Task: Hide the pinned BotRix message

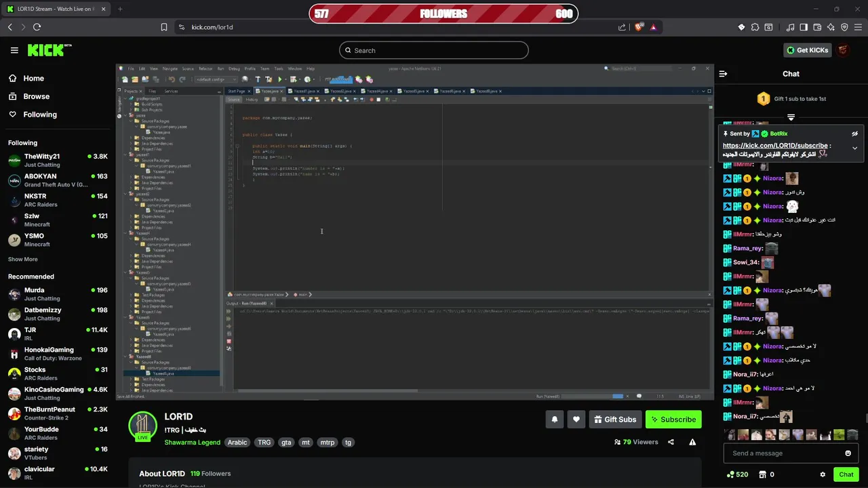Action: [854, 134]
